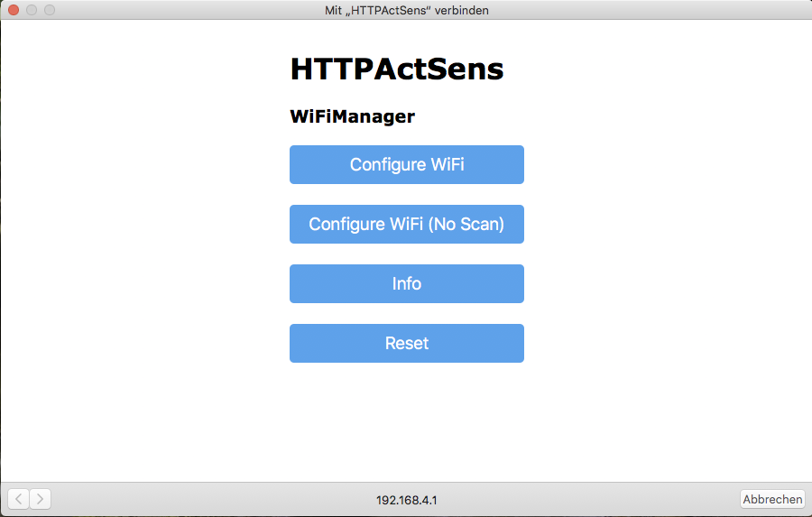Click blank page area left of Configure WiFi

(144, 165)
